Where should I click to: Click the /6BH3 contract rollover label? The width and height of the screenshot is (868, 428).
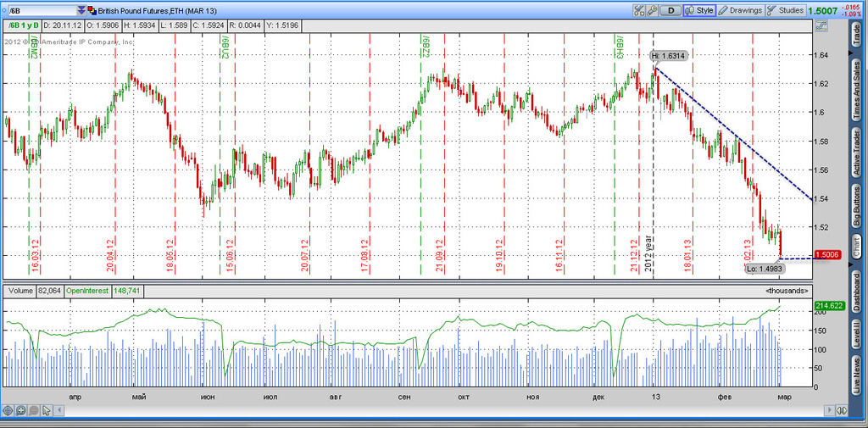point(620,46)
